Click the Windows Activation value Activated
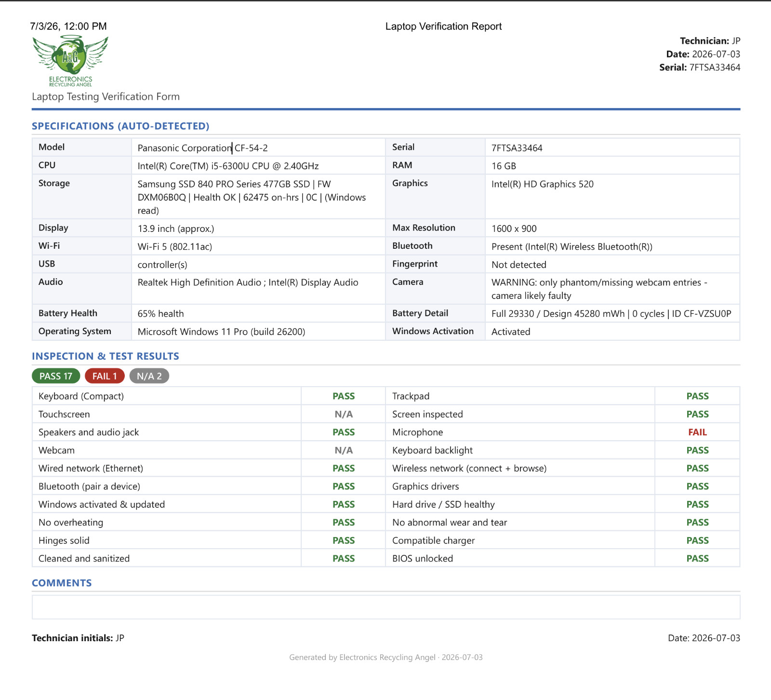This screenshot has height=700, width=771. 511,332
